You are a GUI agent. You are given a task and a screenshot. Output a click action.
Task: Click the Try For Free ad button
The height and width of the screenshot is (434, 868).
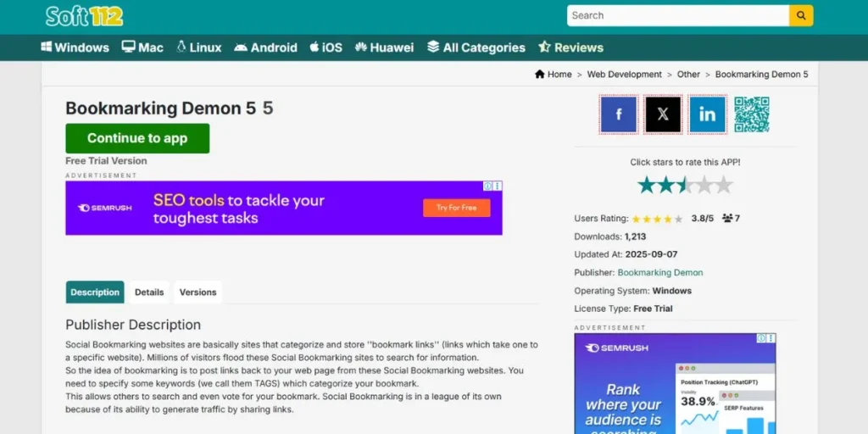pyautogui.click(x=457, y=208)
